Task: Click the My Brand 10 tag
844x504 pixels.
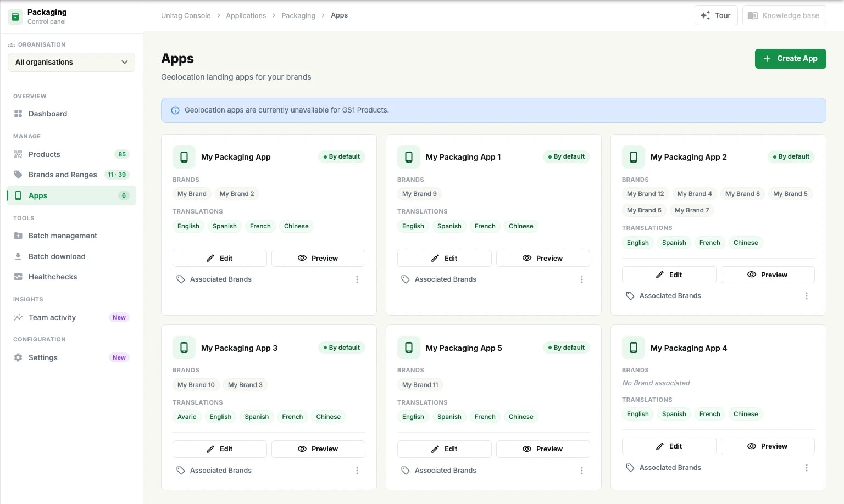Action: click(196, 385)
